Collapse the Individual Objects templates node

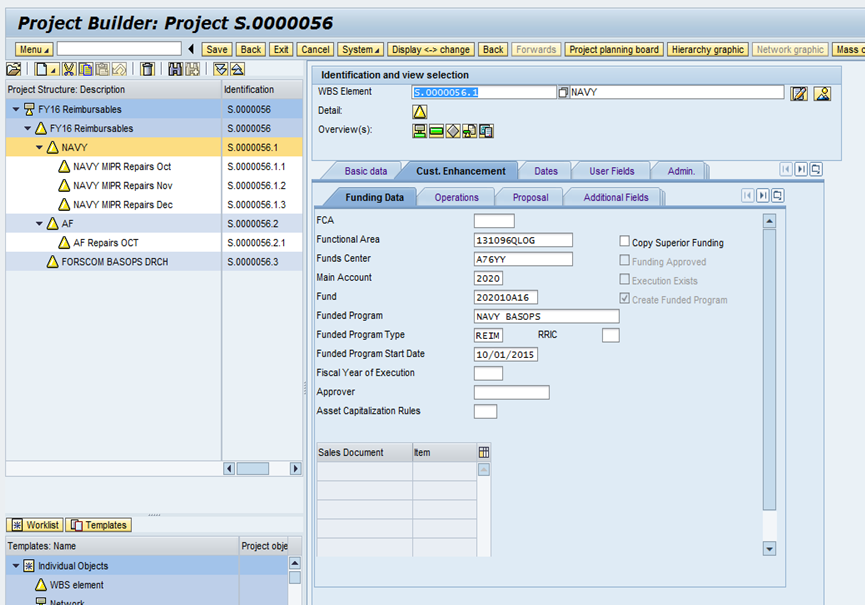15,566
